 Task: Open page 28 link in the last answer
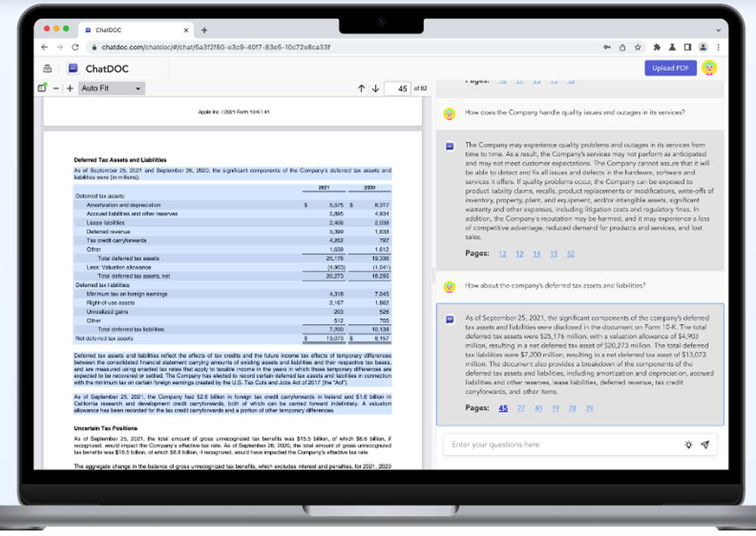572,408
